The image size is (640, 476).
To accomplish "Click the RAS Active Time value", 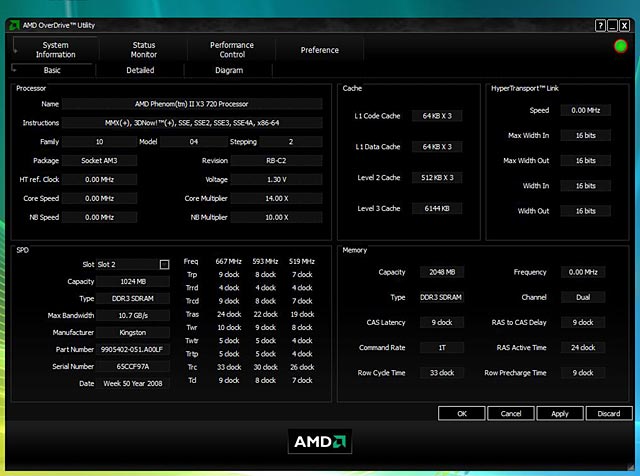I will tap(583, 348).
